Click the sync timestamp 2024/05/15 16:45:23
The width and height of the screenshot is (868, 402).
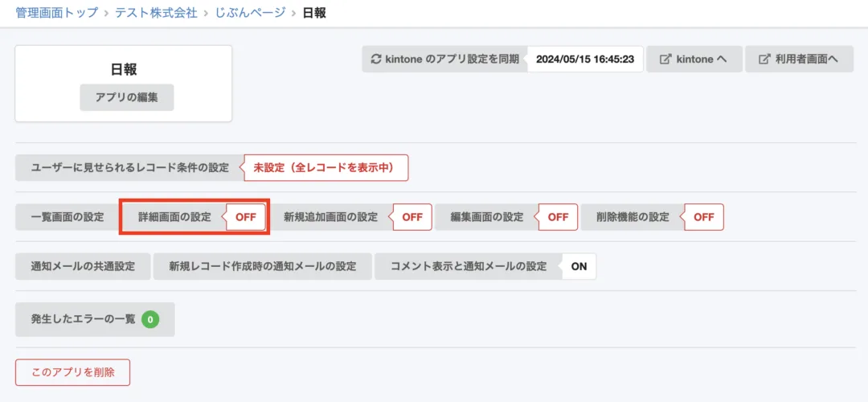(x=585, y=59)
